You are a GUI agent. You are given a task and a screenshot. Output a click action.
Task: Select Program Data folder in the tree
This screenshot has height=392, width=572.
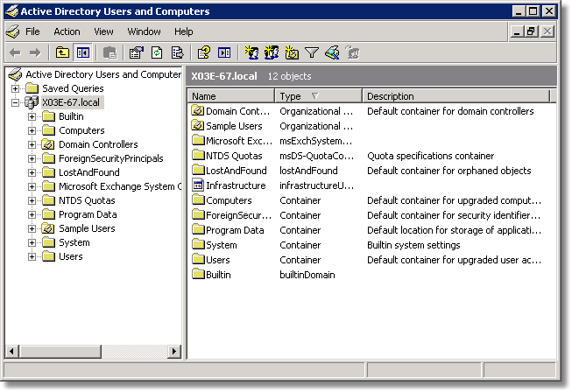pyautogui.click(x=88, y=214)
